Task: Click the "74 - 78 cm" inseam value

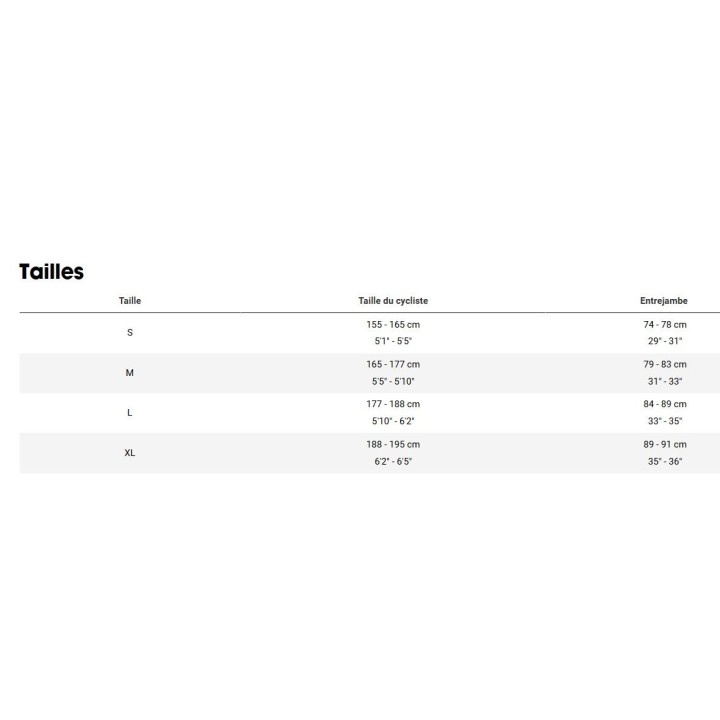Action: (x=665, y=325)
